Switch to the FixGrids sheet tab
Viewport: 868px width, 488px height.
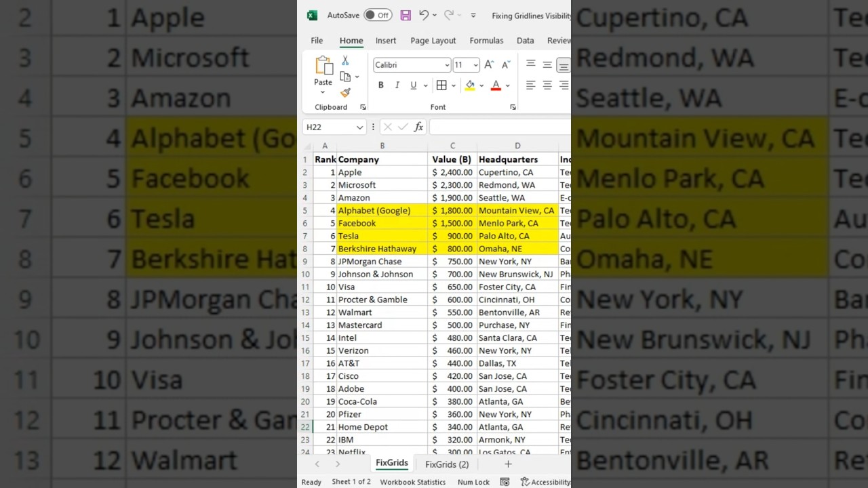tap(392, 464)
